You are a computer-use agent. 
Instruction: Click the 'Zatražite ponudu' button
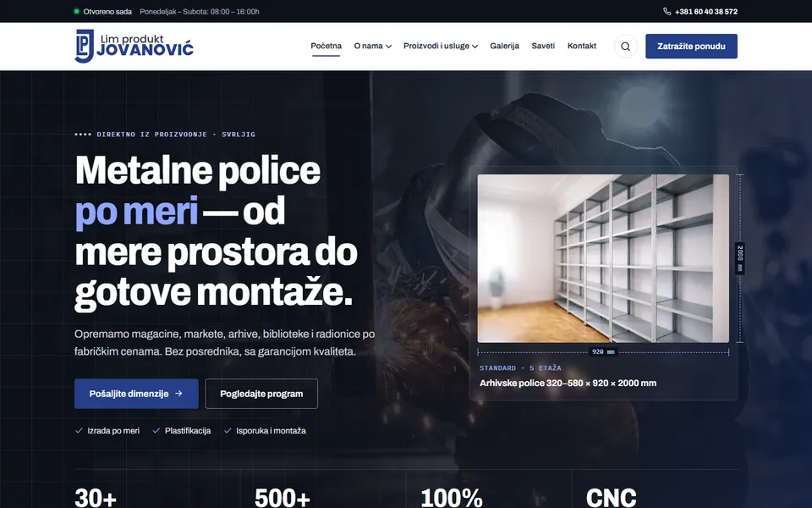(x=691, y=46)
